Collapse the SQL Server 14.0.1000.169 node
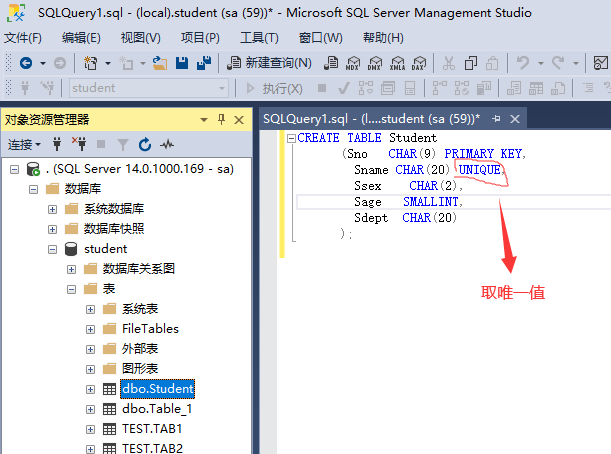611x454 pixels. click(x=14, y=170)
